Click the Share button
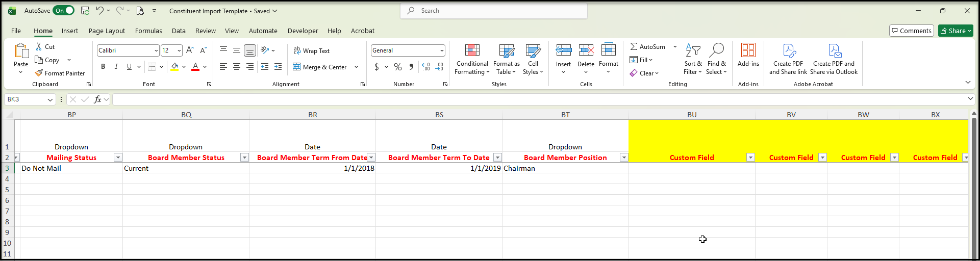 (956, 31)
